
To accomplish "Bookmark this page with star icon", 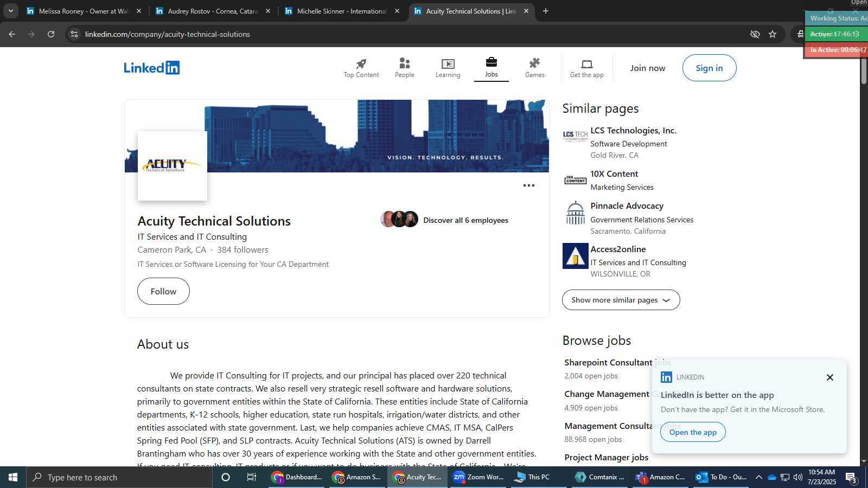I will point(773,34).
